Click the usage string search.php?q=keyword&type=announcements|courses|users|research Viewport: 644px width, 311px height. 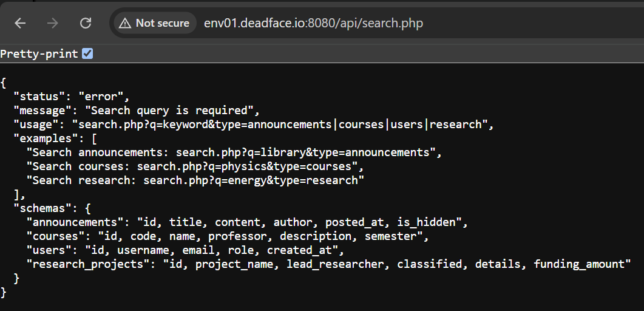(280, 125)
